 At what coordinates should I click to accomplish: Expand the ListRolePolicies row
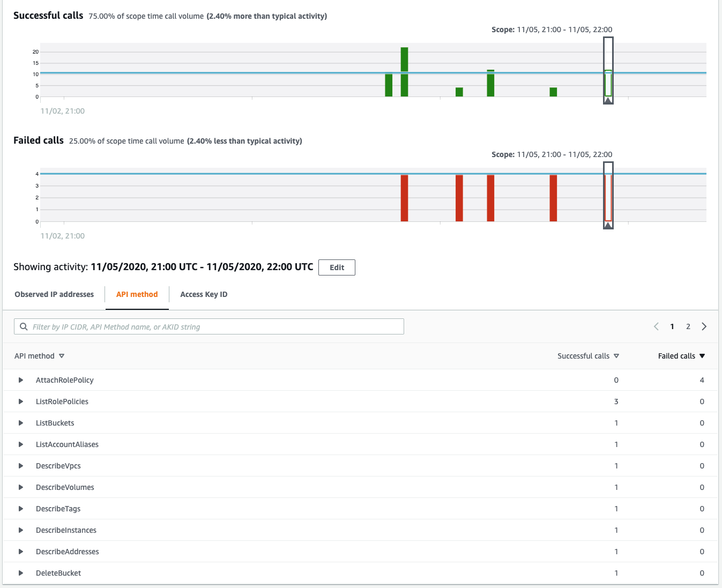coord(21,401)
